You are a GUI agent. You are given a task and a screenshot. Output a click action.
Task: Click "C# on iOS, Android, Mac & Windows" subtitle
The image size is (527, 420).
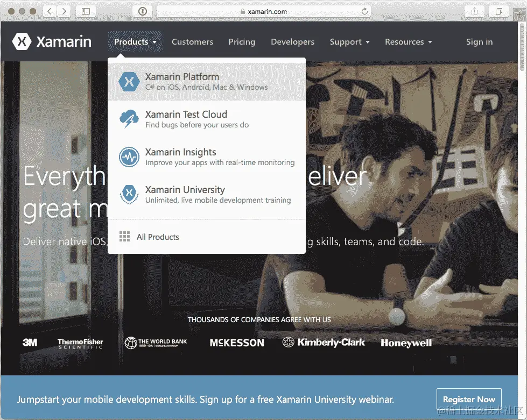click(206, 87)
